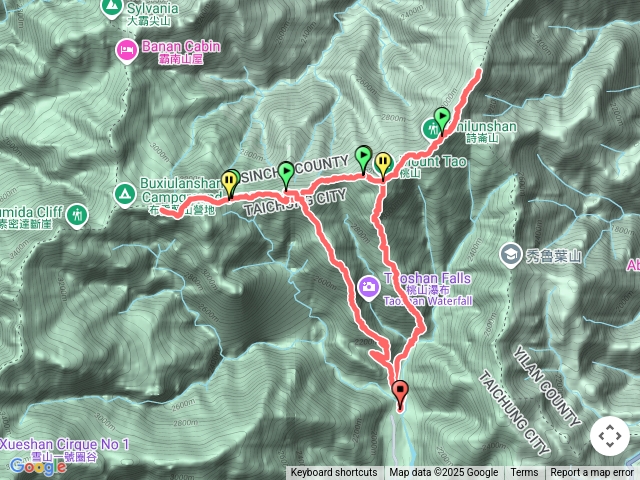Select the Sylvania campground pin
Screen dimensions: 640x480
click(x=109, y=7)
